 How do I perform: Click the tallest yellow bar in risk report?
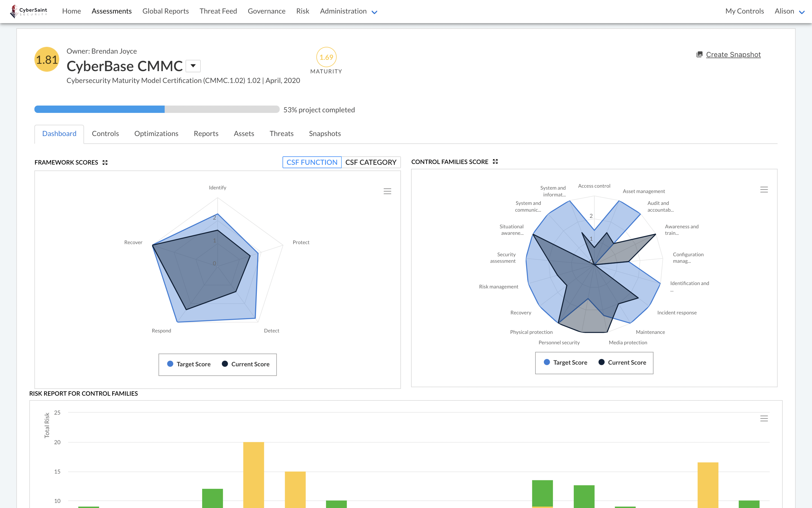pos(254,475)
